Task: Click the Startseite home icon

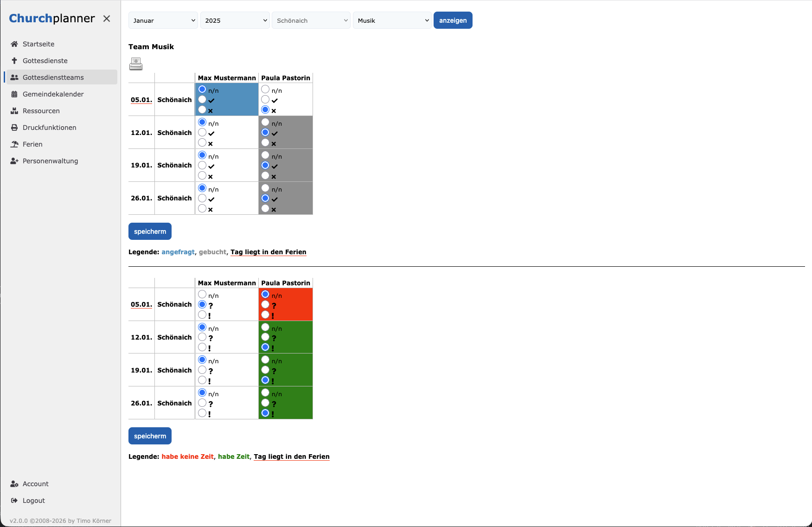Action: coord(14,44)
